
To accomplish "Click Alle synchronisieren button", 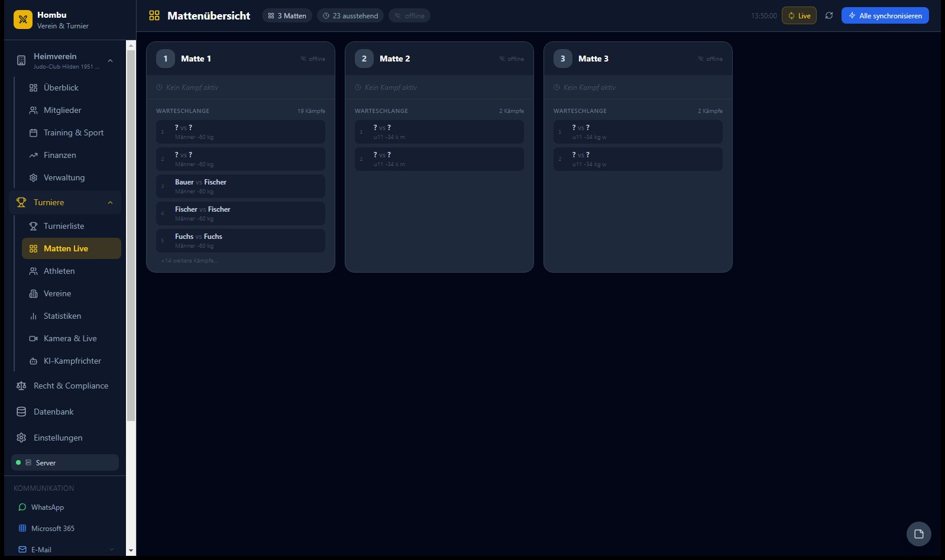I will pyautogui.click(x=885, y=15).
